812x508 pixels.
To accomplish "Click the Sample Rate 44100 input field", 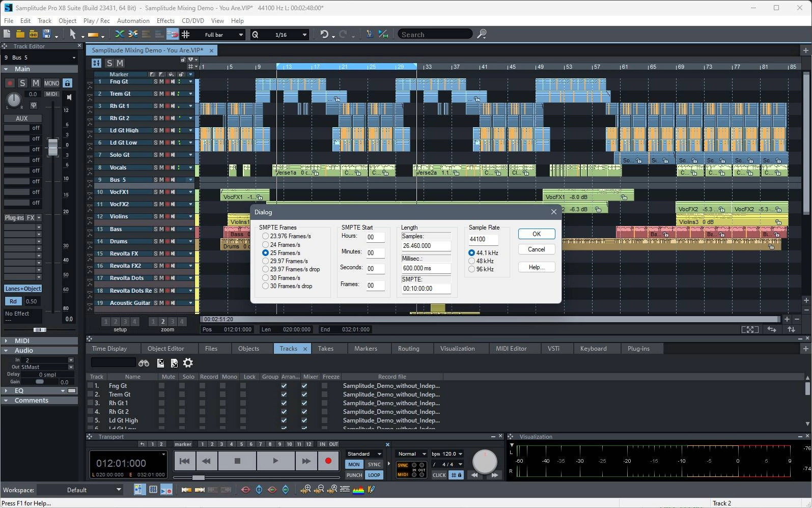I will 483,239.
